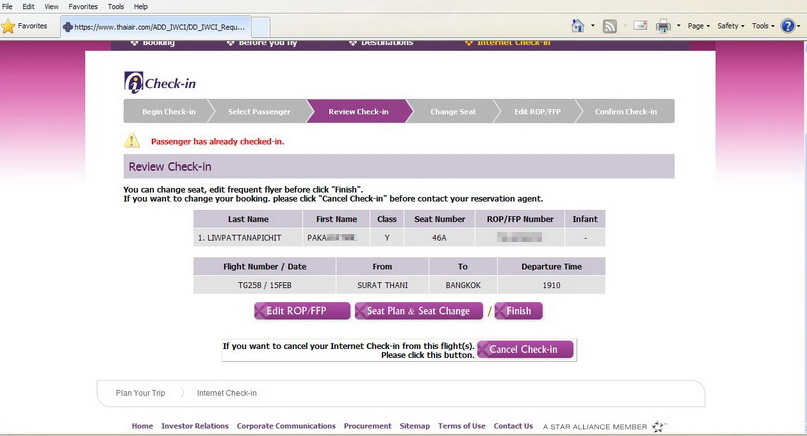807x436 pixels.
Task: Click the Home page icon
Action: pyautogui.click(x=578, y=25)
